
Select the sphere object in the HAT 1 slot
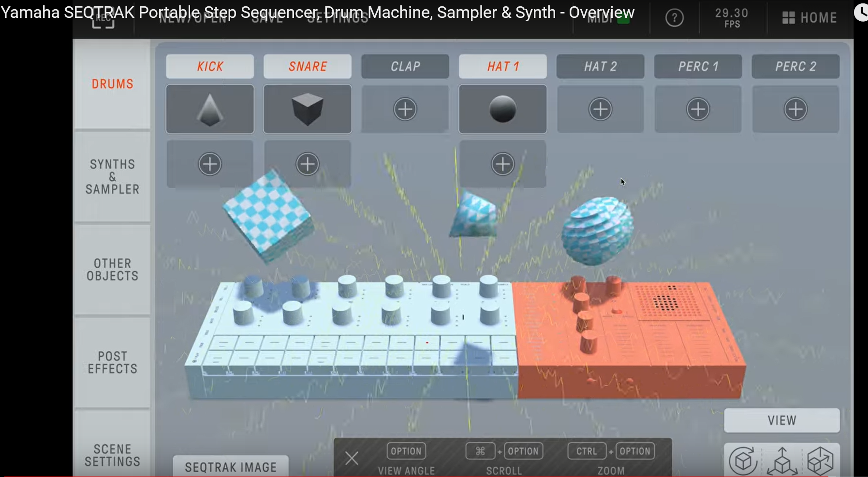pyautogui.click(x=503, y=109)
